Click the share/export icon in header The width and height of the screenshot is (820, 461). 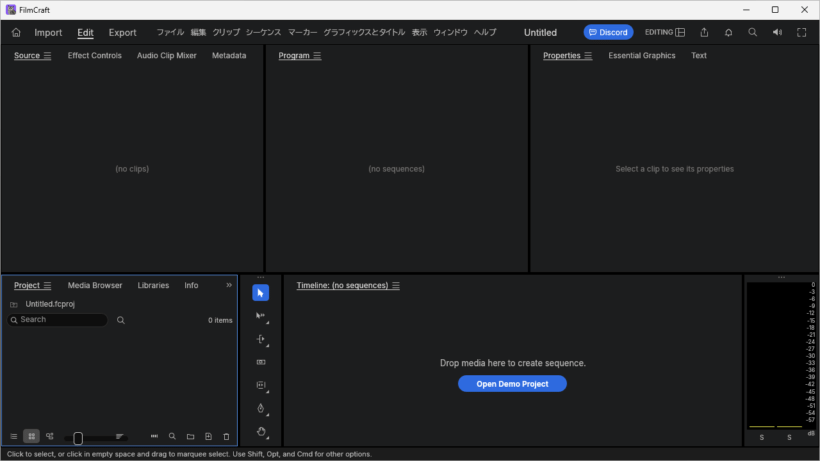(704, 32)
